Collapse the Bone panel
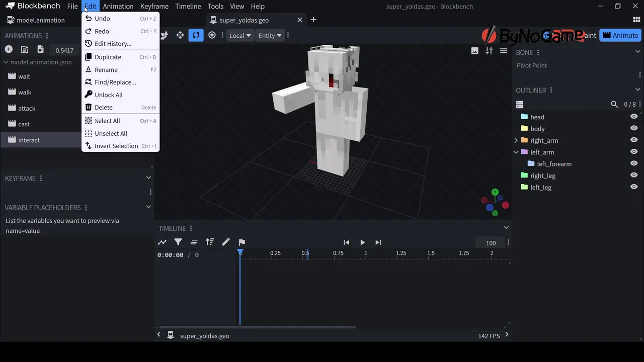 click(x=638, y=52)
